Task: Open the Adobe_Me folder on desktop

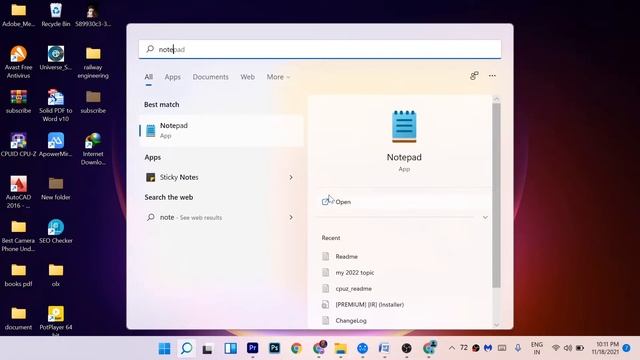Action: (18, 15)
